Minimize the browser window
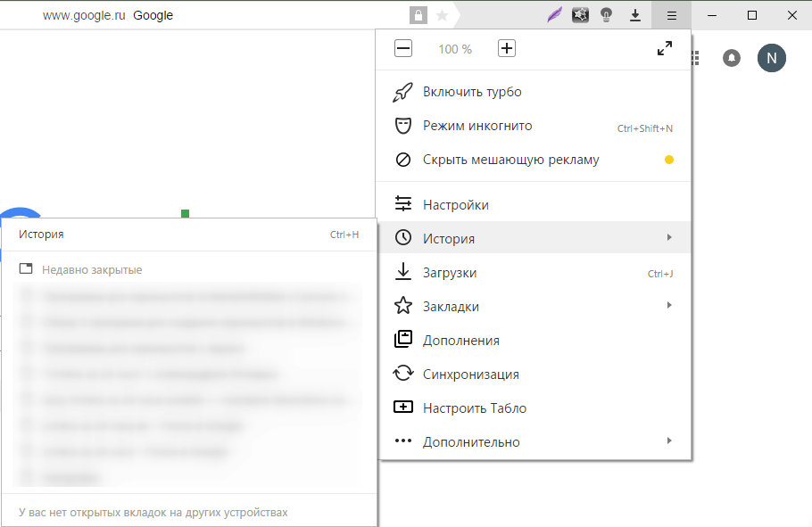The width and height of the screenshot is (812, 527). click(x=712, y=15)
